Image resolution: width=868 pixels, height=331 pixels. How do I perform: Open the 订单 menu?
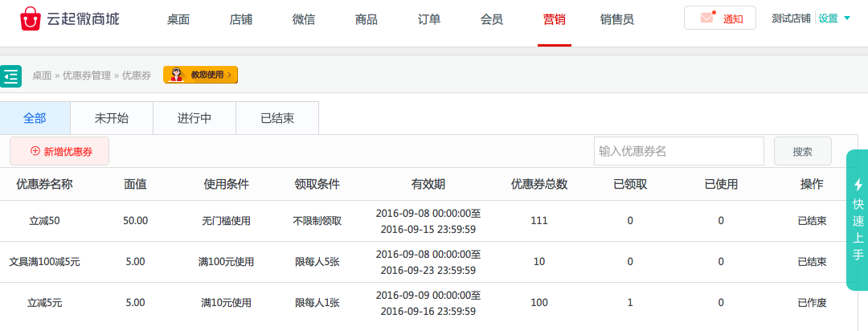click(x=429, y=19)
